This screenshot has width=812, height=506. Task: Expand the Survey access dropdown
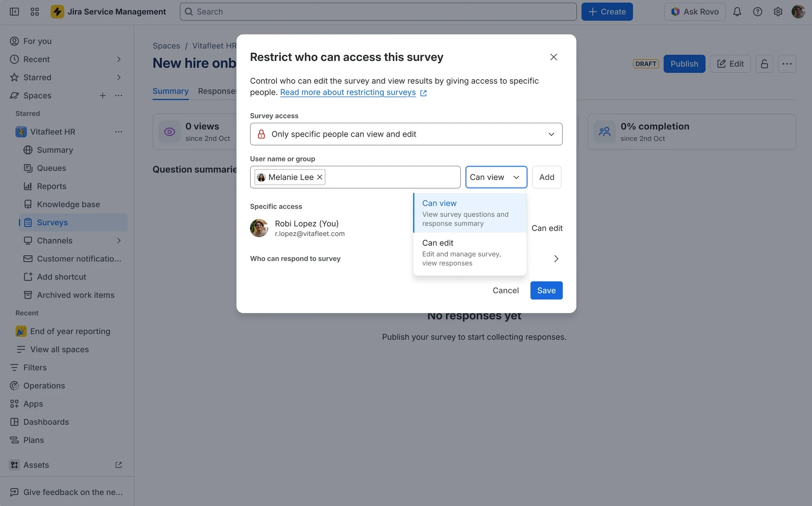[x=406, y=134]
